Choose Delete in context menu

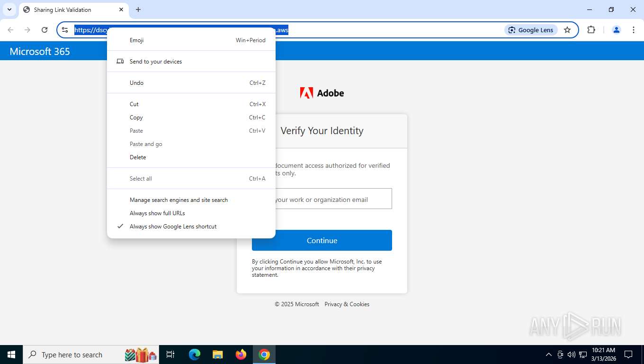(x=191, y=157)
